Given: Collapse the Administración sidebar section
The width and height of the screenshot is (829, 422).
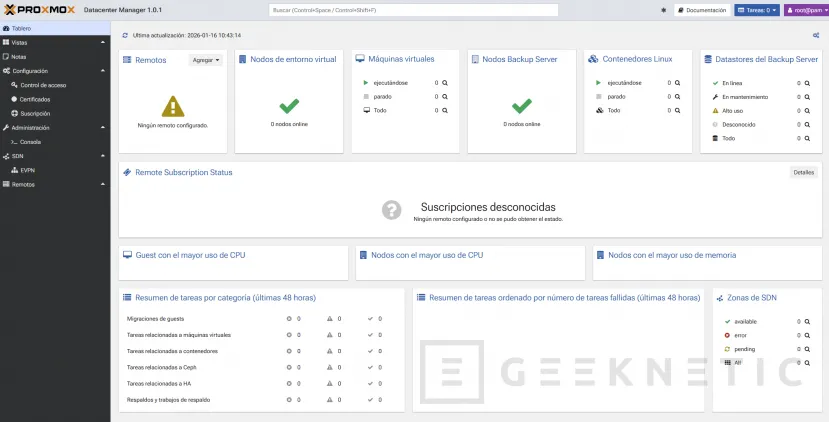Looking at the screenshot, I should (x=103, y=128).
